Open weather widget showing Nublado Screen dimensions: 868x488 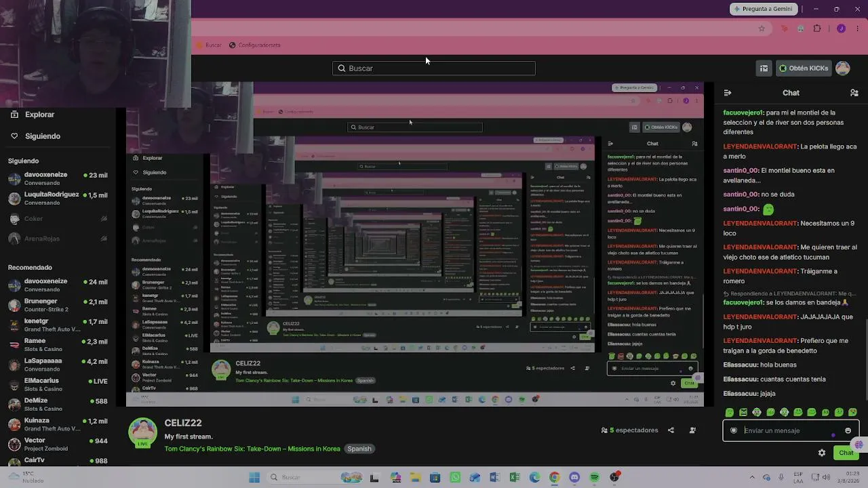[26, 477]
